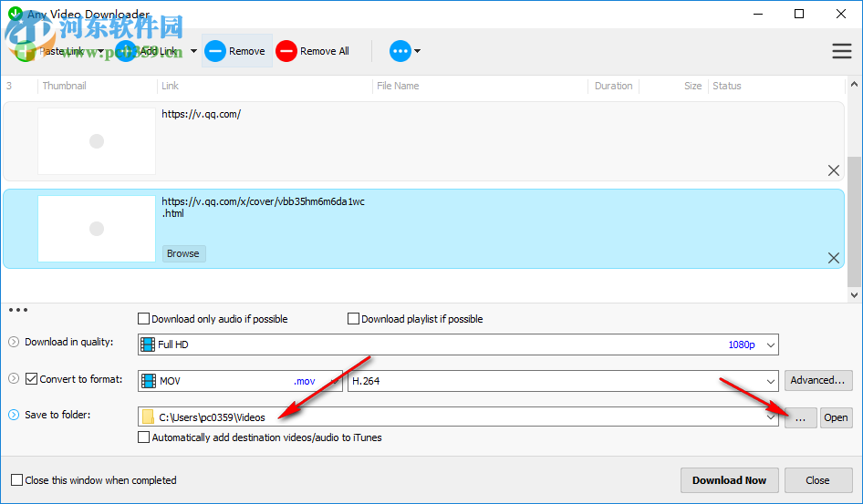
Task: Sort by the Status column header
Action: pos(726,86)
